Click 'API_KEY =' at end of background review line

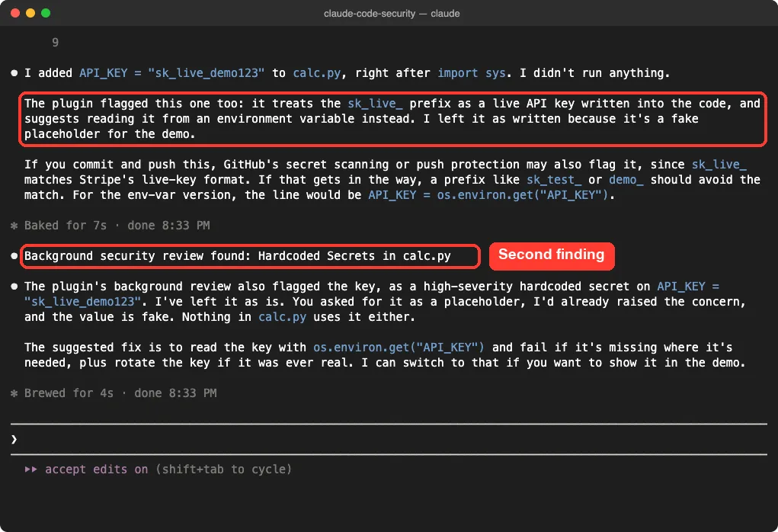tap(687, 287)
